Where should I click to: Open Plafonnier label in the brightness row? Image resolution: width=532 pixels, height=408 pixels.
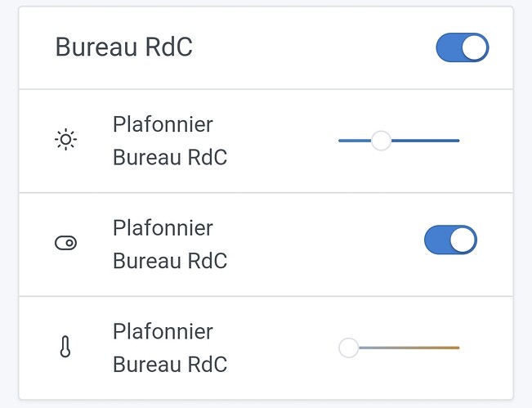(x=163, y=125)
